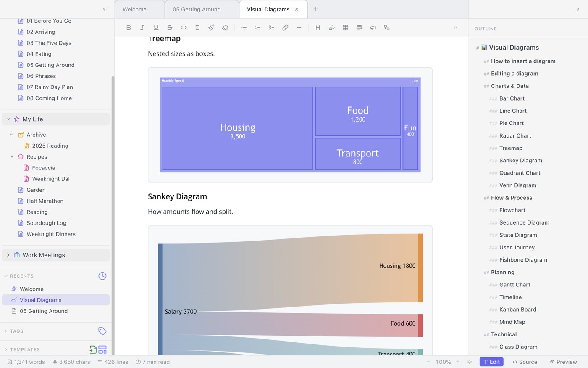Collapse the Recipes folder

(12, 156)
